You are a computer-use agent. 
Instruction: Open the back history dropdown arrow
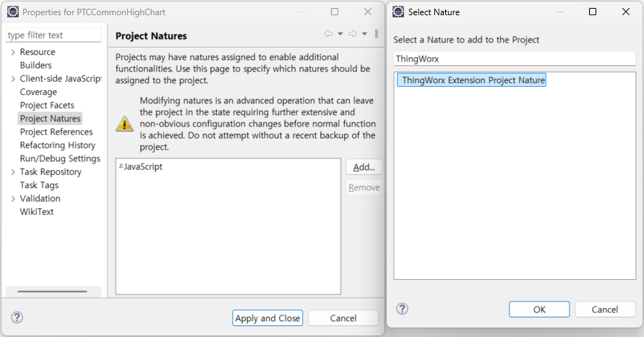point(340,34)
